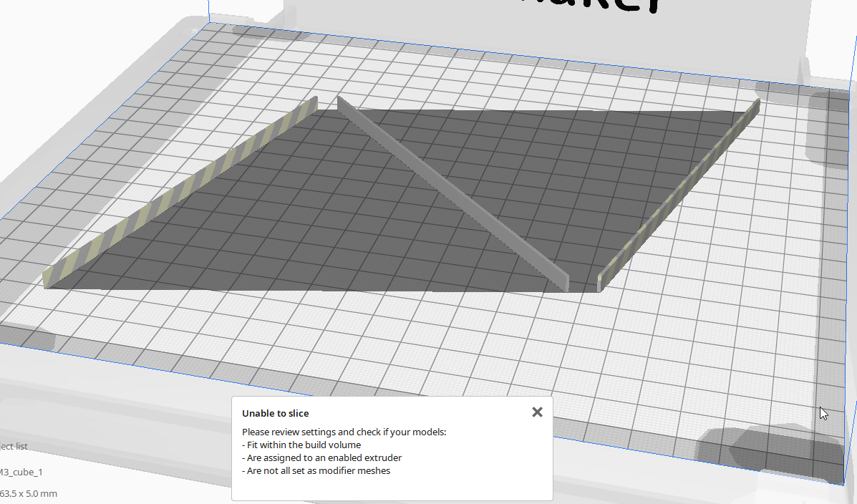Click the left striped wall of the model

[180, 192]
